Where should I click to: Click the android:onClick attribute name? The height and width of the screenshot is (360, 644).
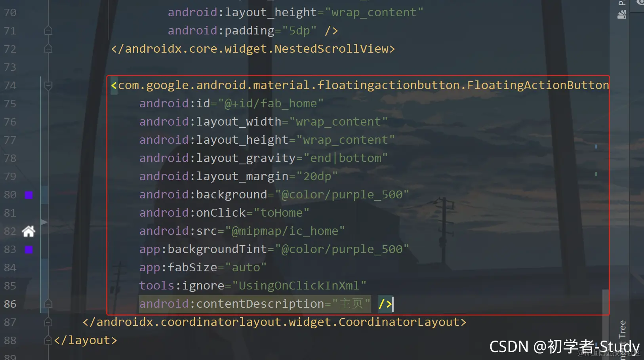pos(192,213)
